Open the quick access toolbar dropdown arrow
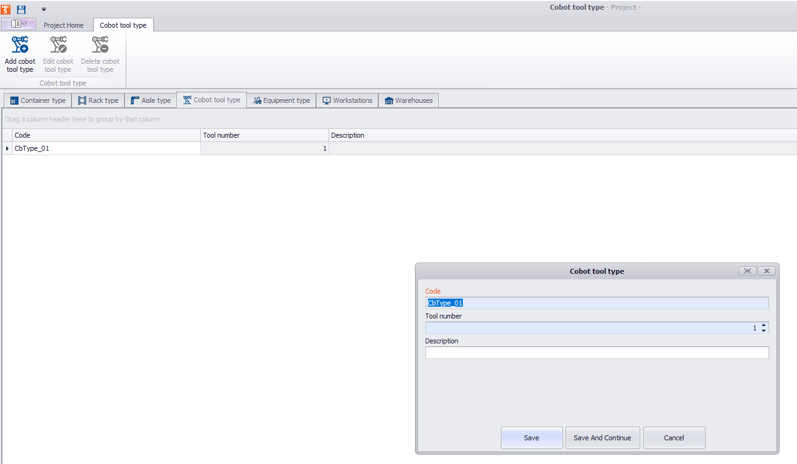 tap(43, 10)
